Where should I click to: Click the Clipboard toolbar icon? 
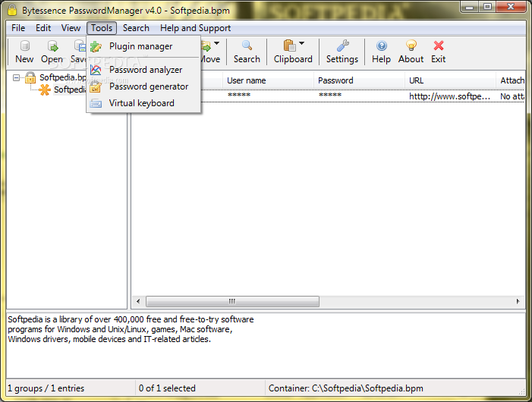289,46
